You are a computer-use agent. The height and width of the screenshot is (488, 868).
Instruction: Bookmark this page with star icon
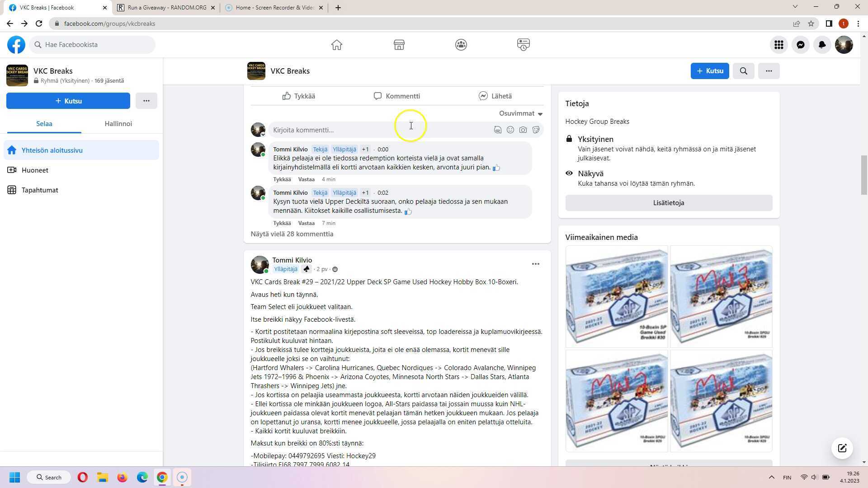click(811, 23)
